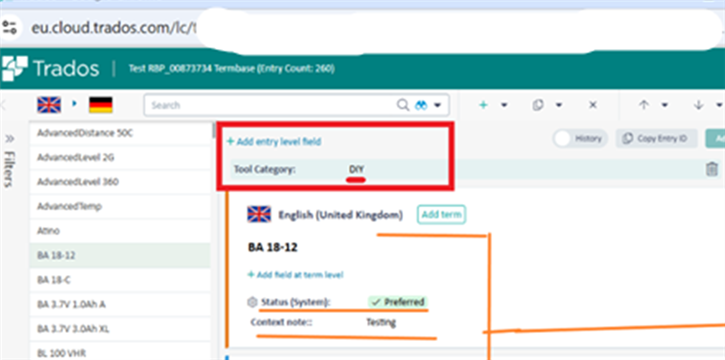The height and width of the screenshot is (360, 725).
Task: Click the search magnifier icon
Action: click(403, 105)
